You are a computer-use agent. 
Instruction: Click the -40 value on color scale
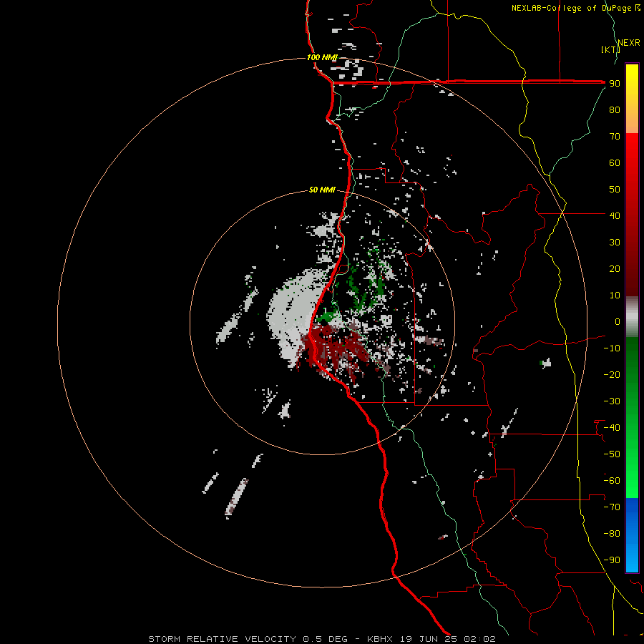click(x=612, y=428)
